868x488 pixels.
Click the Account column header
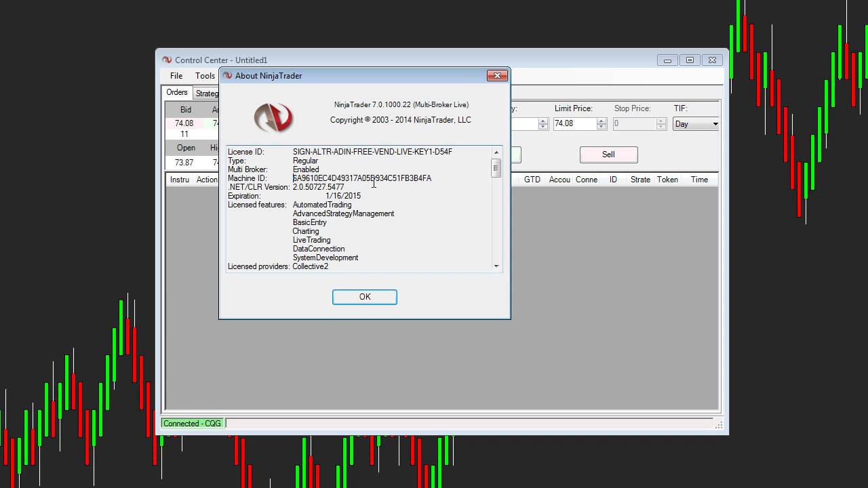tap(559, 180)
